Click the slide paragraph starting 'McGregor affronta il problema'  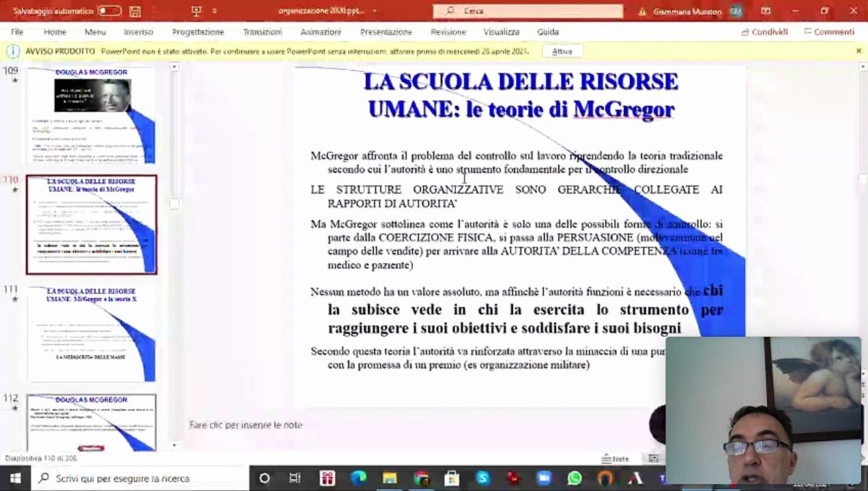click(517, 162)
